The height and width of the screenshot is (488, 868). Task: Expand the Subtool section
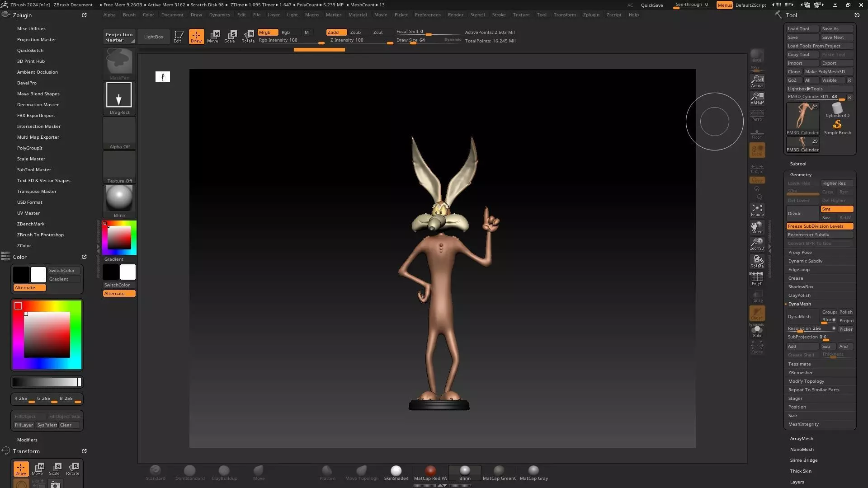[x=798, y=164]
